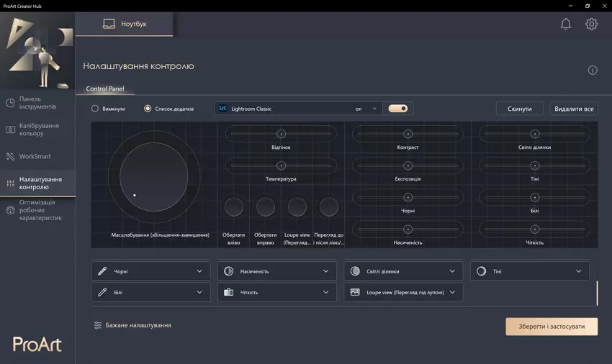Click the Експозиція slider handle
Image resolution: width=612 pixels, height=364 pixels.
(x=408, y=165)
